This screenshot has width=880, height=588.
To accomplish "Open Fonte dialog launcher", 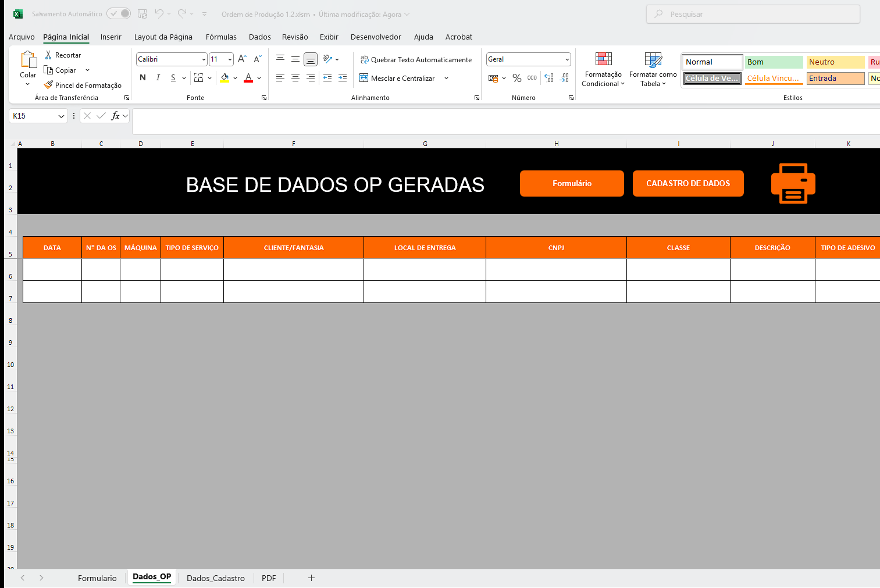I will click(x=264, y=98).
